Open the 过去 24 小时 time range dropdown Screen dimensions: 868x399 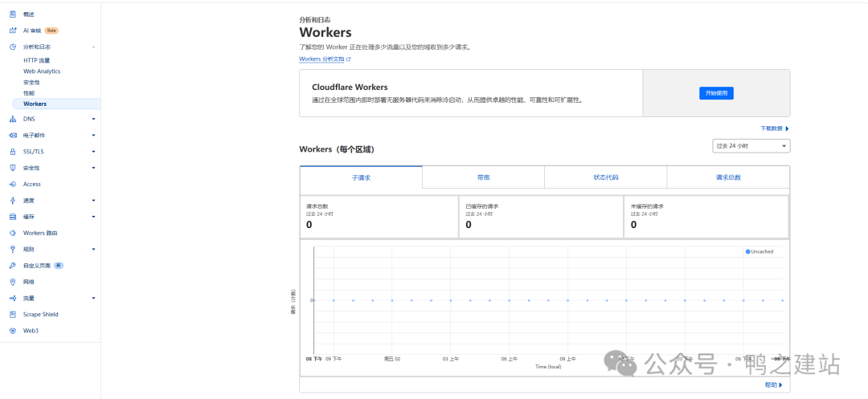751,146
